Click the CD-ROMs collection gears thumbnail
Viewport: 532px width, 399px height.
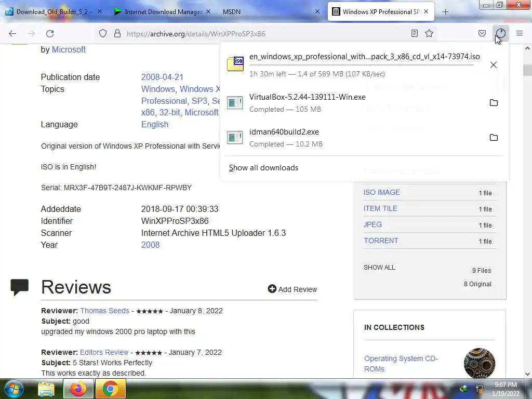(480, 363)
